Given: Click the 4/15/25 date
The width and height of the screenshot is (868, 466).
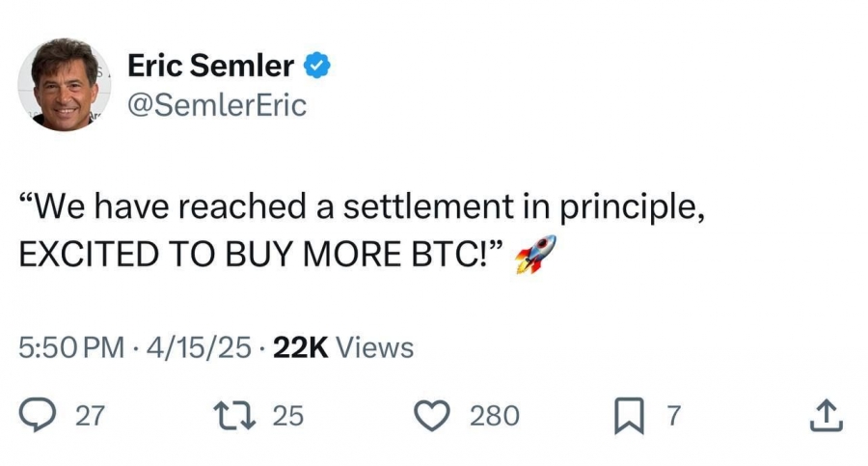Looking at the screenshot, I should coord(200,348).
